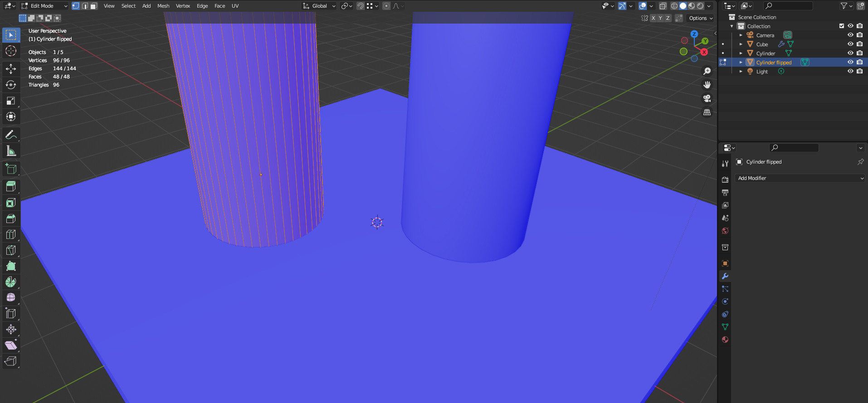Screen dimensions: 868x403
Task: Open the Object Data properties tab
Action: coord(725,327)
